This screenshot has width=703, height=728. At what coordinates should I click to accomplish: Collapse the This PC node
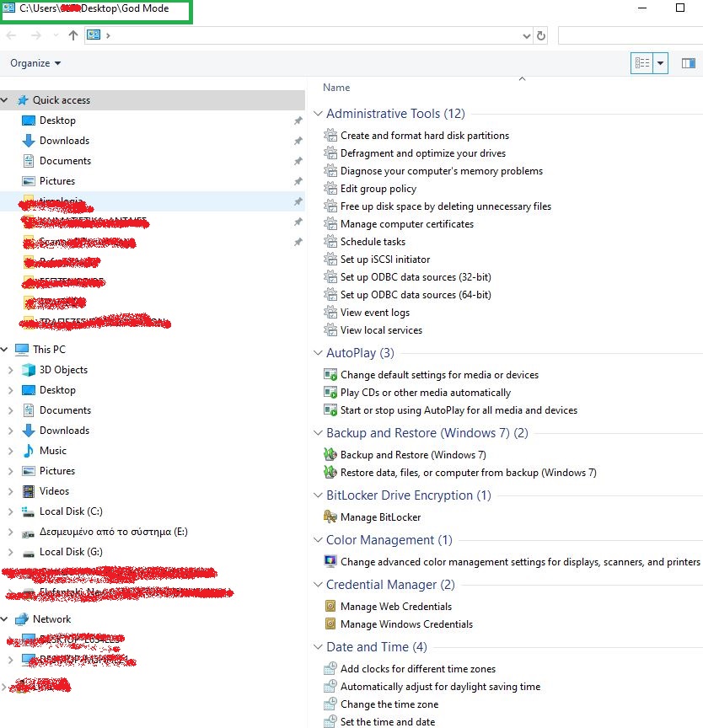coord(4,349)
